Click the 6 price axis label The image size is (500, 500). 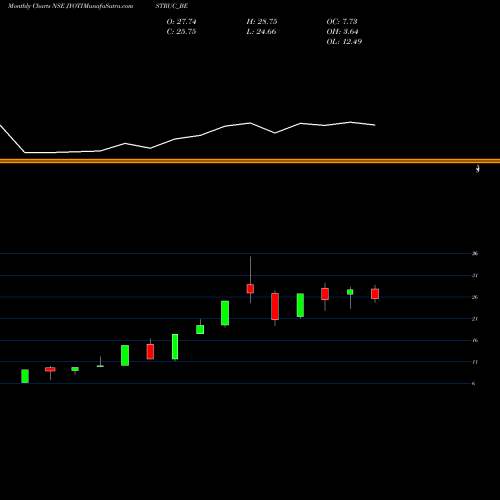(473, 383)
